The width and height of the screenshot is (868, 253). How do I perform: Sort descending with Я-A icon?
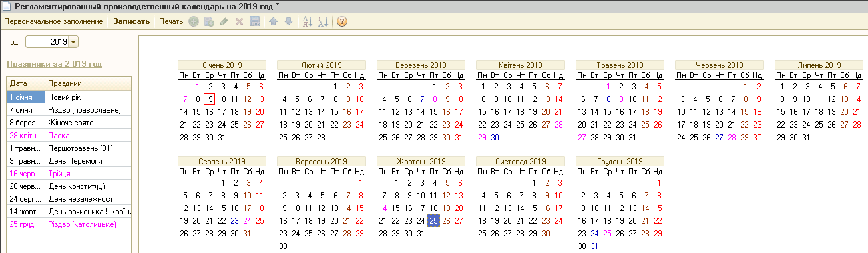[x=323, y=21]
